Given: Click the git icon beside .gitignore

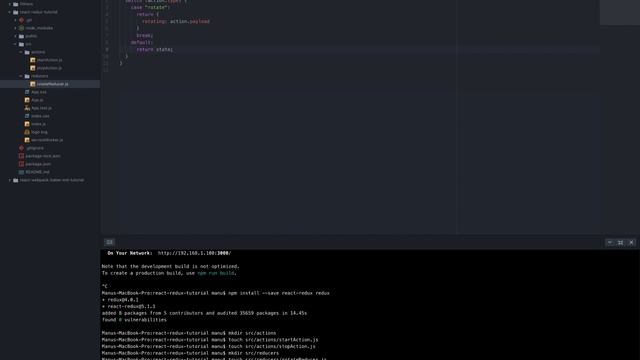Looking at the screenshot, I should click(21, 148).
